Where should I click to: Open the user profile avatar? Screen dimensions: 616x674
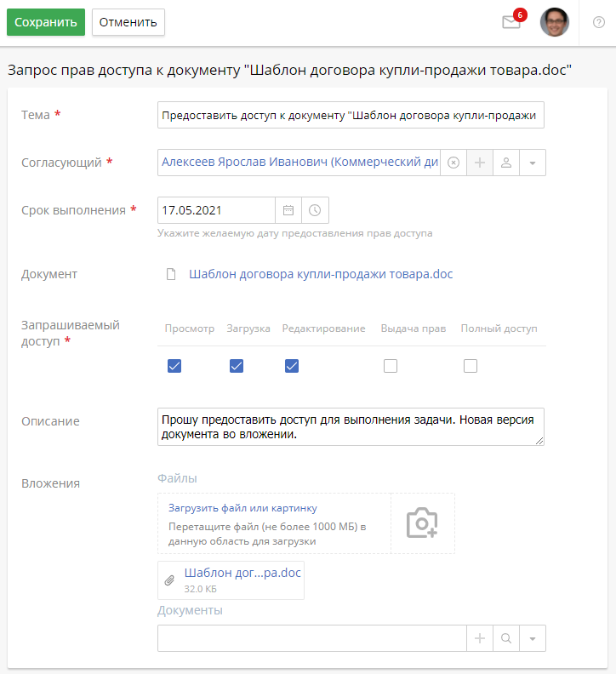(555, 22)
